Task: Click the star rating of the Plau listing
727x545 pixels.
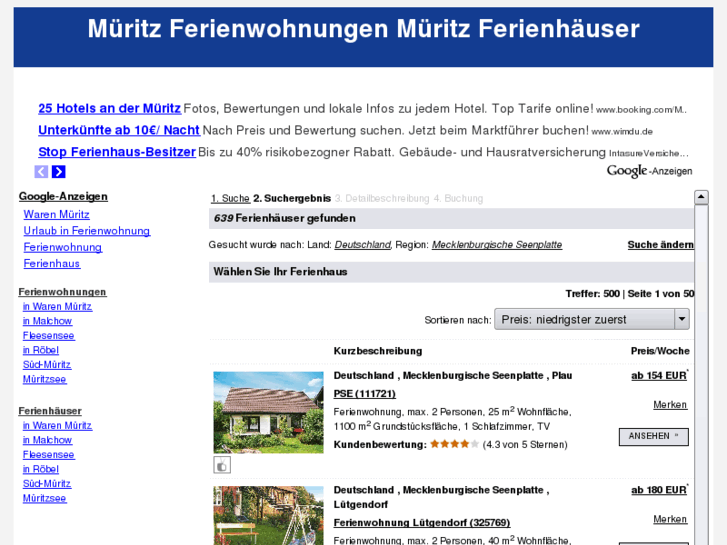Action: 454,444
